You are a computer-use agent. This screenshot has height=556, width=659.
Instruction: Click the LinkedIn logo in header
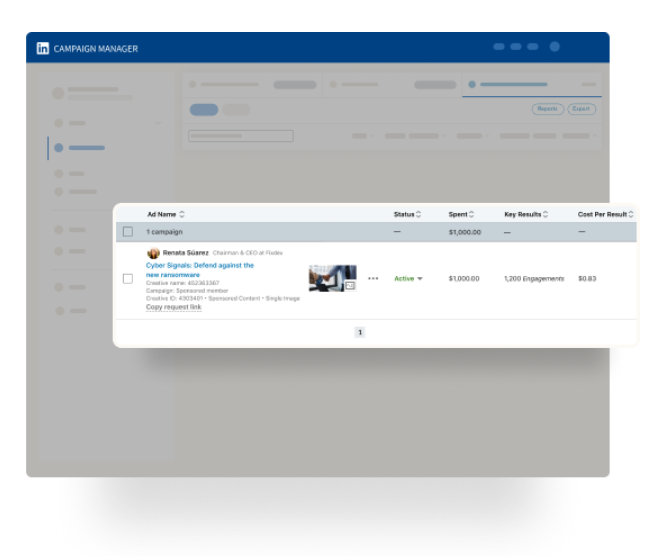43,48
